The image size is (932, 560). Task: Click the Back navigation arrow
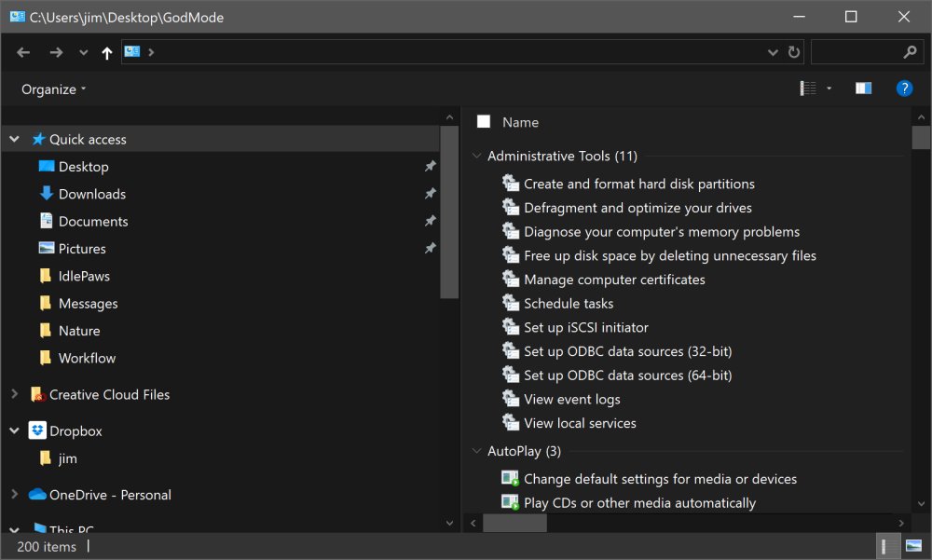tap(23, 53)
